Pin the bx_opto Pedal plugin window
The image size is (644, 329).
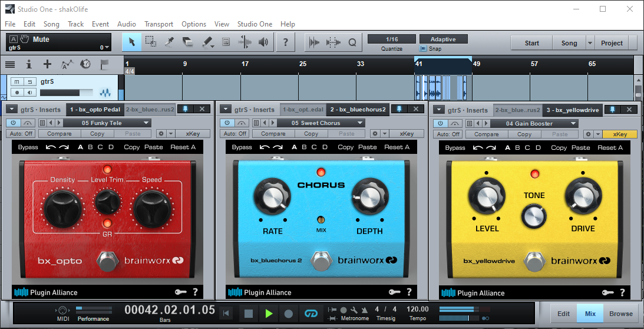tap(185, 109)
